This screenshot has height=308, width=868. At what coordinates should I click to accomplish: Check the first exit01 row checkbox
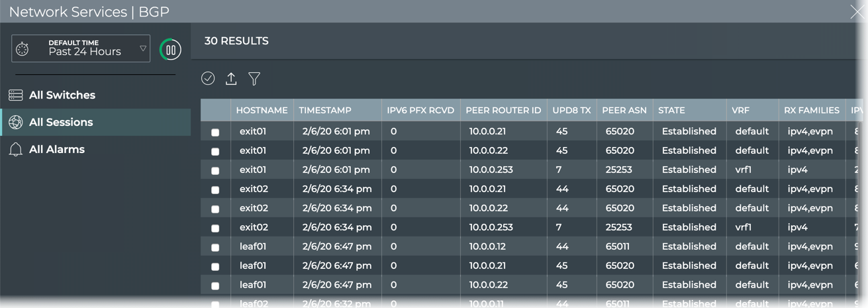[215, 132]
